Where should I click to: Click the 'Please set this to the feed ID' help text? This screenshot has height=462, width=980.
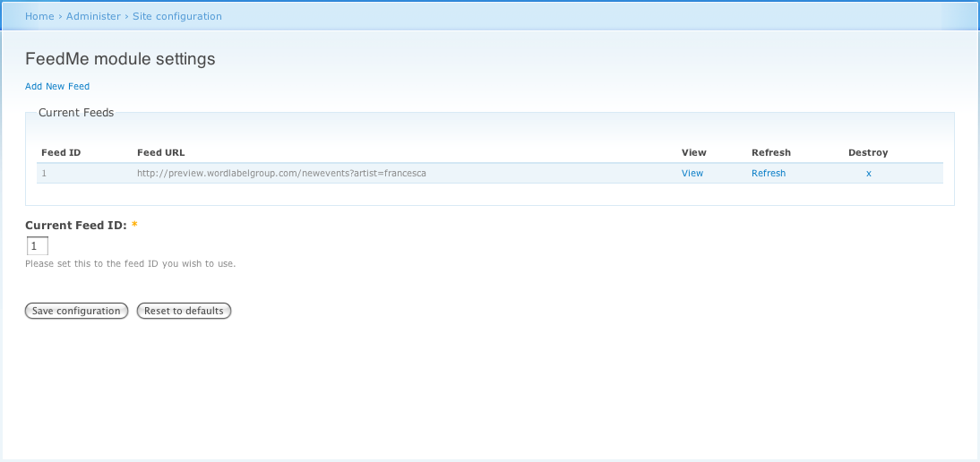tap(130, 264)
